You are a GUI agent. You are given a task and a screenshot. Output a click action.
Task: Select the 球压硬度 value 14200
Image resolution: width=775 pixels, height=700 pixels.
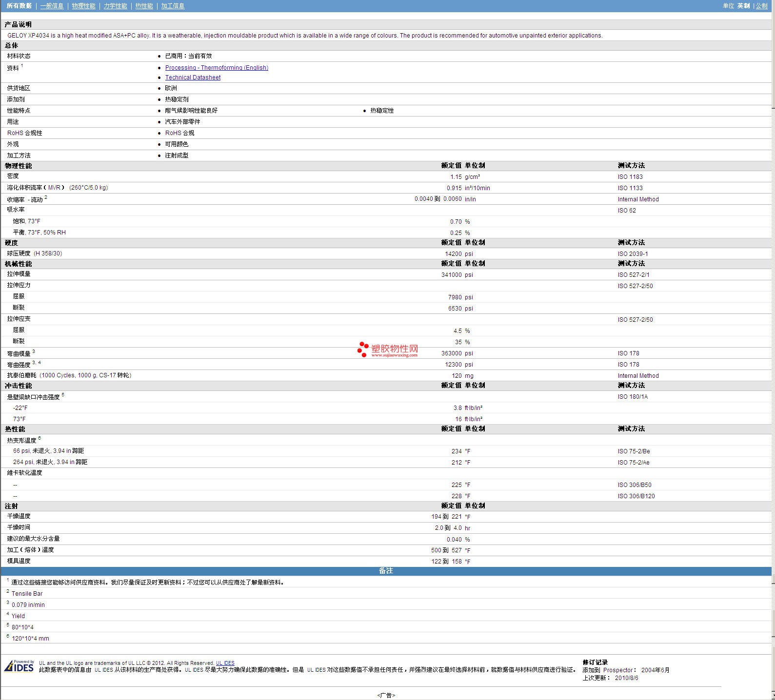point(453,254)
